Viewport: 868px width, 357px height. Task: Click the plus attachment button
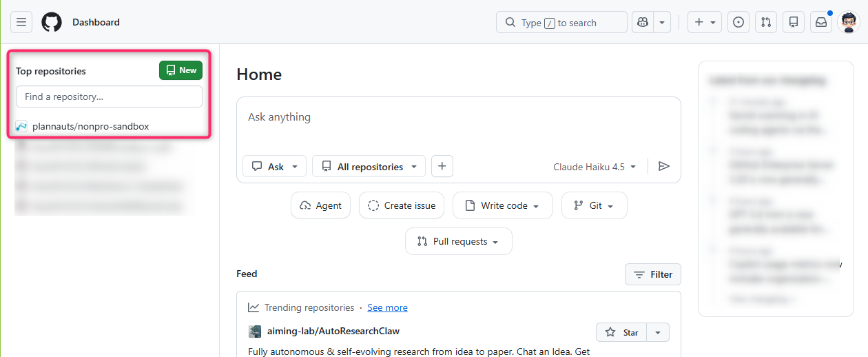tap(442, 166)
